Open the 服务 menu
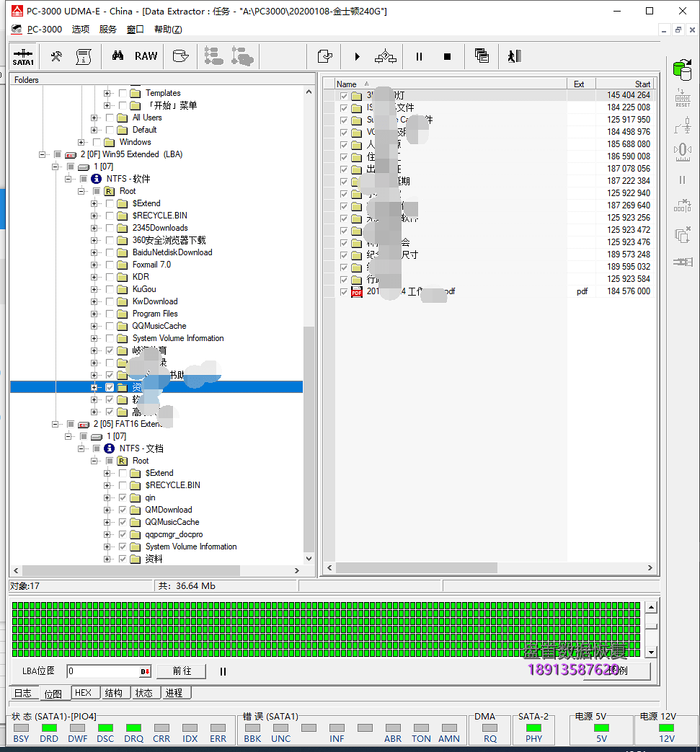Screen dimensions: 700x752 (x=107, y=30)
